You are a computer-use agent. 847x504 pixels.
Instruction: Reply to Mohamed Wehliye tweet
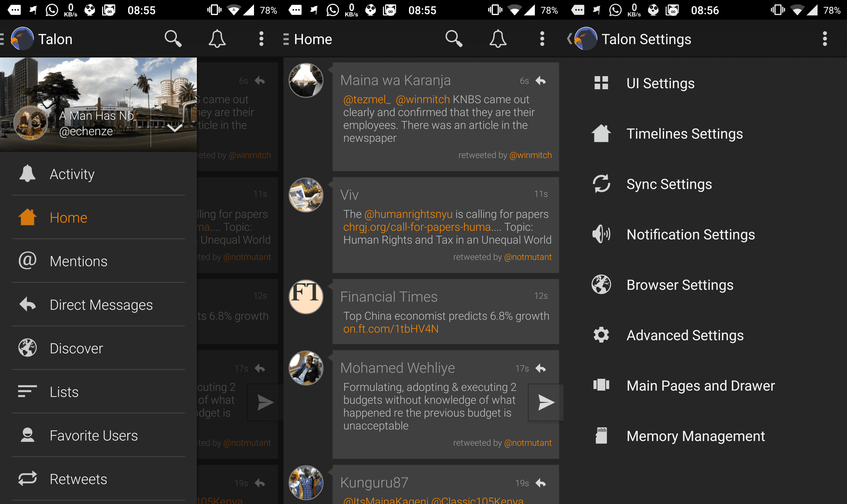540,368
